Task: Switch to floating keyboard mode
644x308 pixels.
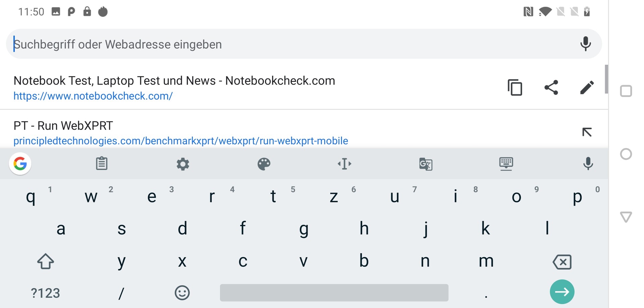Action: coord(506,164)
